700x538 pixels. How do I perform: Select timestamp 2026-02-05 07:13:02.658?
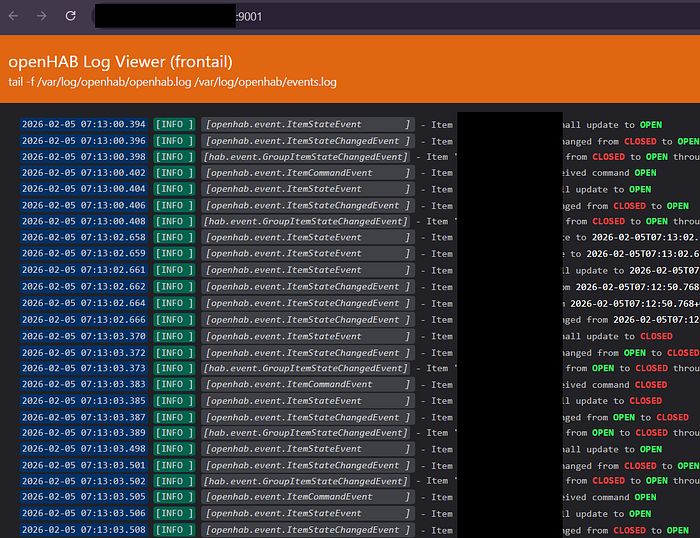[x=84, y=237]
